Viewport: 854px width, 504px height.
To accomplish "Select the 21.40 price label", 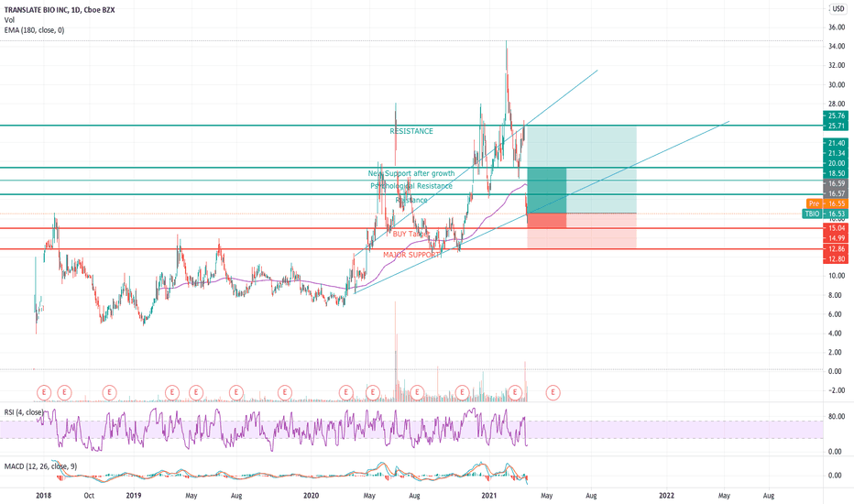I will coord(836,143).
